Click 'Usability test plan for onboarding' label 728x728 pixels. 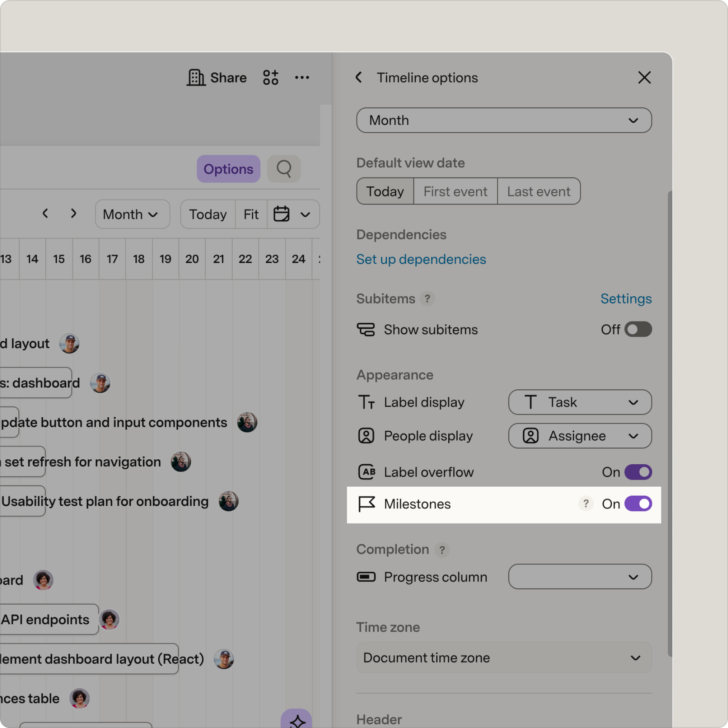(x=105, y=501)
